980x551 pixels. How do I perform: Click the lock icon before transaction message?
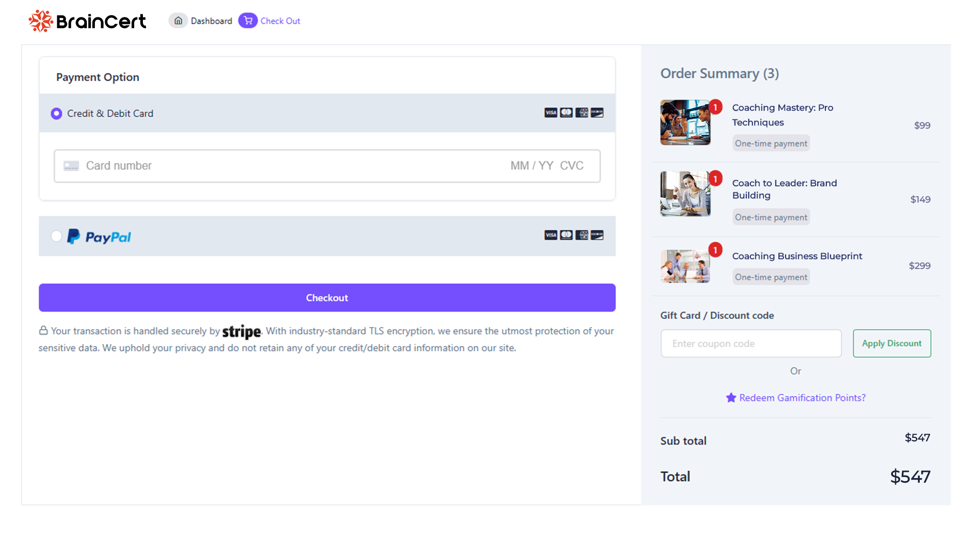tap(43, 331)
